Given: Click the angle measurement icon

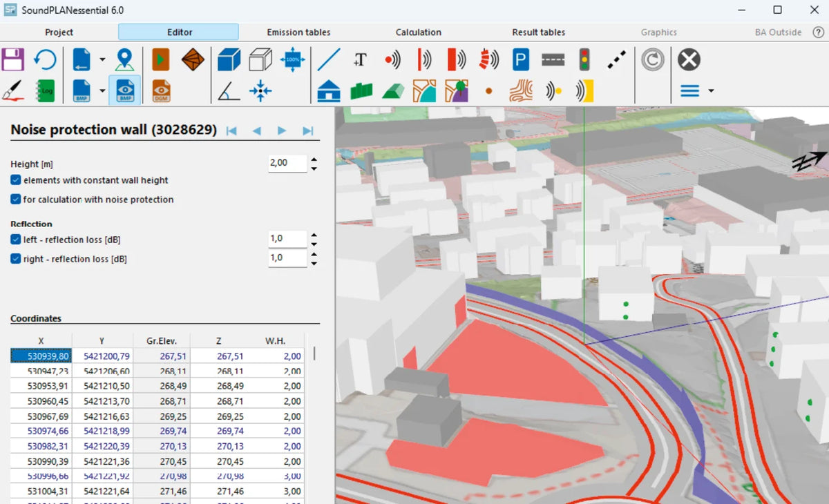Looking at the screenshot, I should pyautogui.click(x=229, y=90).
